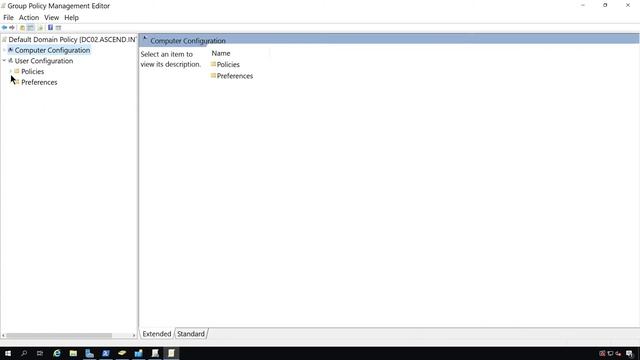The image size is (640, 360).
Task: Open the Windows Start menu
Action: tap(8, 353)
